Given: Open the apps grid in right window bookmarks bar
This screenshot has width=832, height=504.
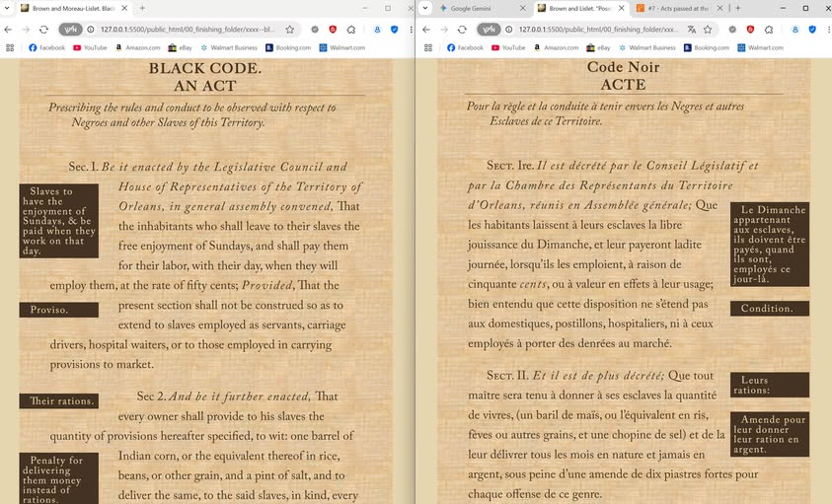Looking at the screenshot, I should [428, 47].
